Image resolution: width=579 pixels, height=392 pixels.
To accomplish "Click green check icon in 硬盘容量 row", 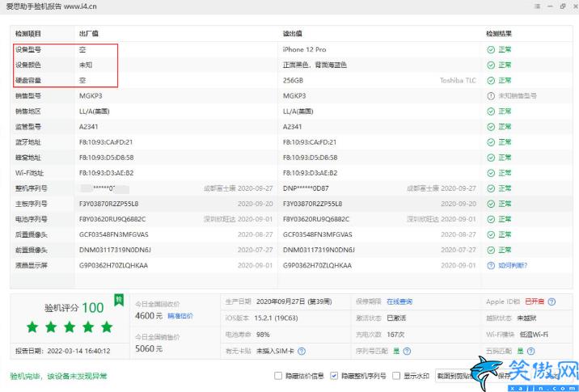I will point(491,81).
